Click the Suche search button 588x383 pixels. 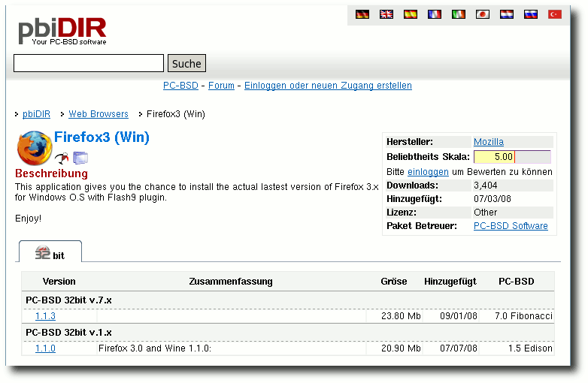[186, 63]
